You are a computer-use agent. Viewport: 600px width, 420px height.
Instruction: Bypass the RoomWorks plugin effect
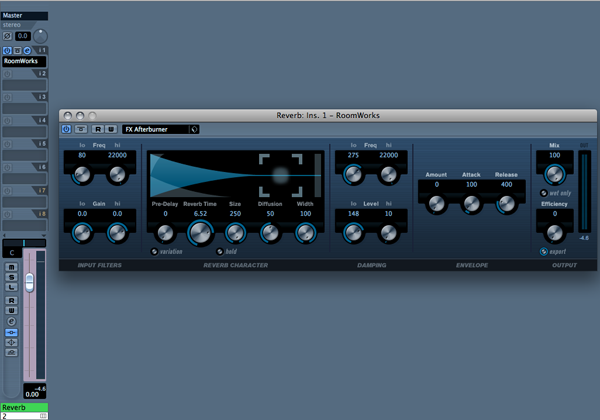(81, 129)
